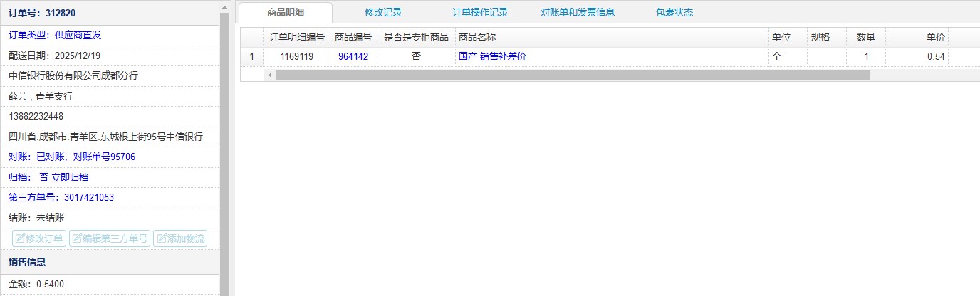Click the 修改订单 edit button
This screenshot has height=296, width=980.
click(x=39, y=238)
